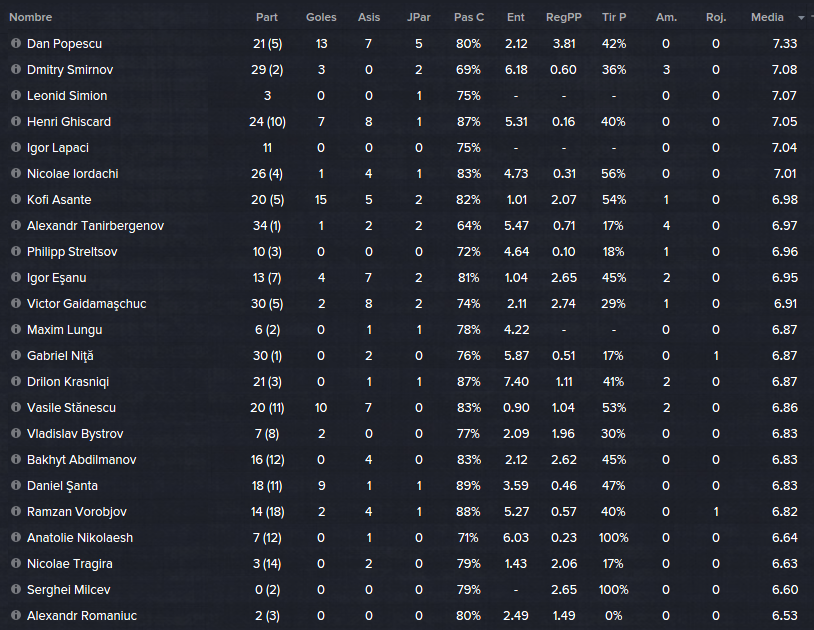Open the info icon beside Kofi Asante
The height and width of the screenshot is (630, 814).
click(16, 199)
